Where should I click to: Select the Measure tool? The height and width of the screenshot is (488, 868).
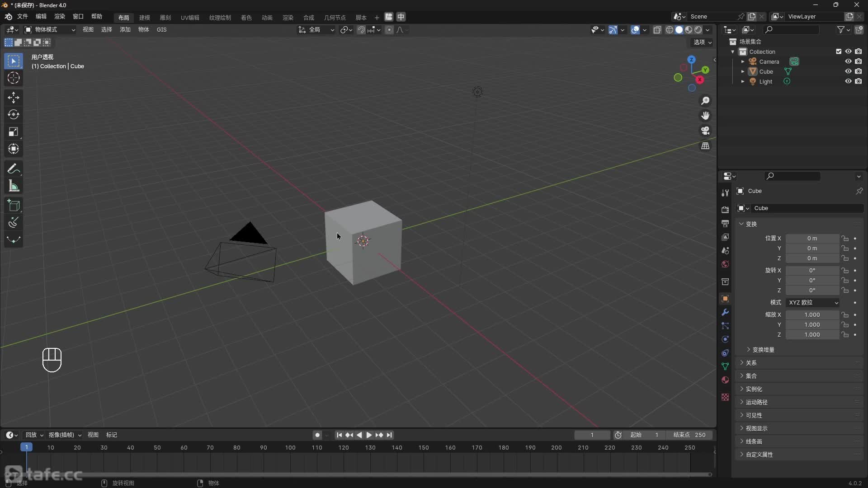(x=14, y=186)
